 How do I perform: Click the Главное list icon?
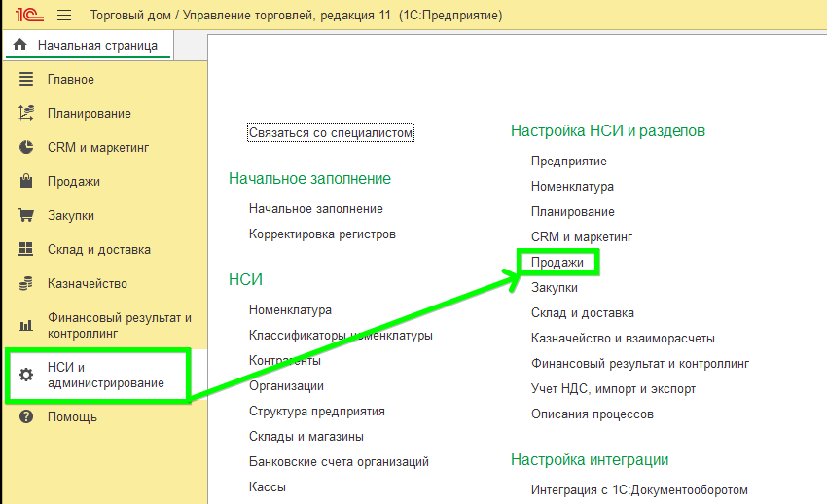click(26, 79)
